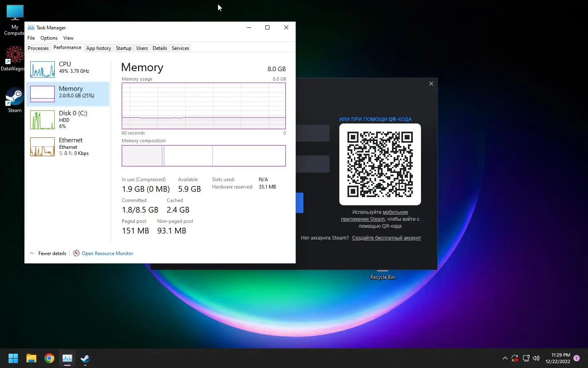This screenshot has height=368, width=588.
Task: Click the Task Manager taskbar icon
Action: tap(67, 359)
